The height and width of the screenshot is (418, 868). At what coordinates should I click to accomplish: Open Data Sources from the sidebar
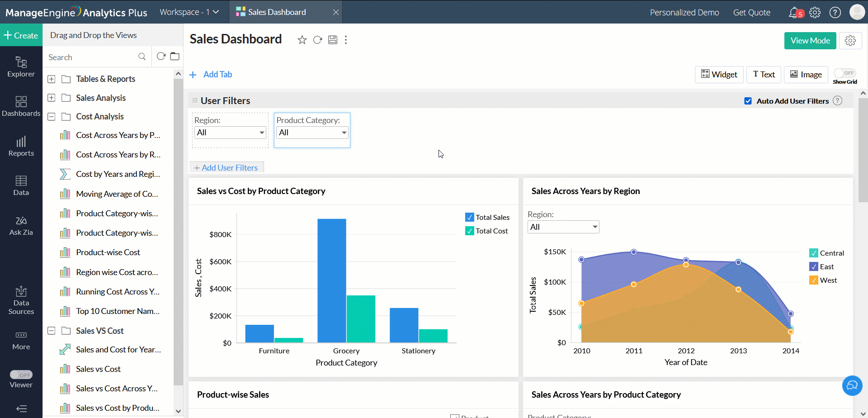pos(21,300)
